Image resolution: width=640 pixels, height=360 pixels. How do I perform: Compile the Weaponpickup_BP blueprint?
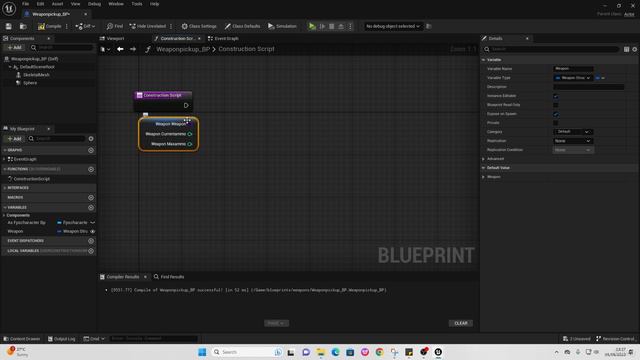(x=49, y=26)
